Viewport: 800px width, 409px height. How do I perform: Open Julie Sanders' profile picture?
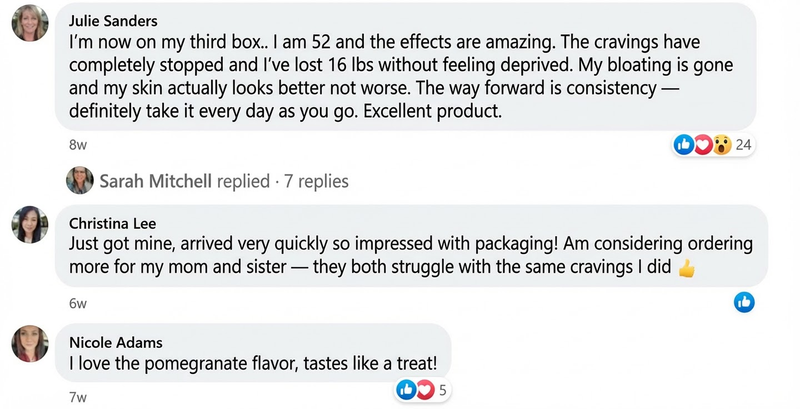click(31, 29)
